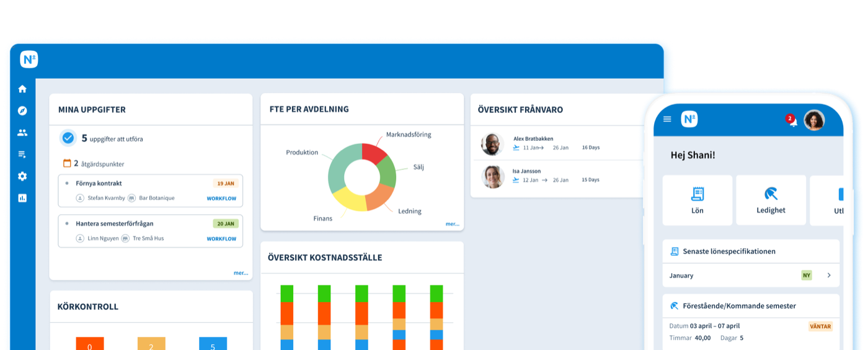Open WORKFLOW link for Förnya kontrakt
Image resolution: width=868 pixels, height=350 pixels.
pos(221,199)
